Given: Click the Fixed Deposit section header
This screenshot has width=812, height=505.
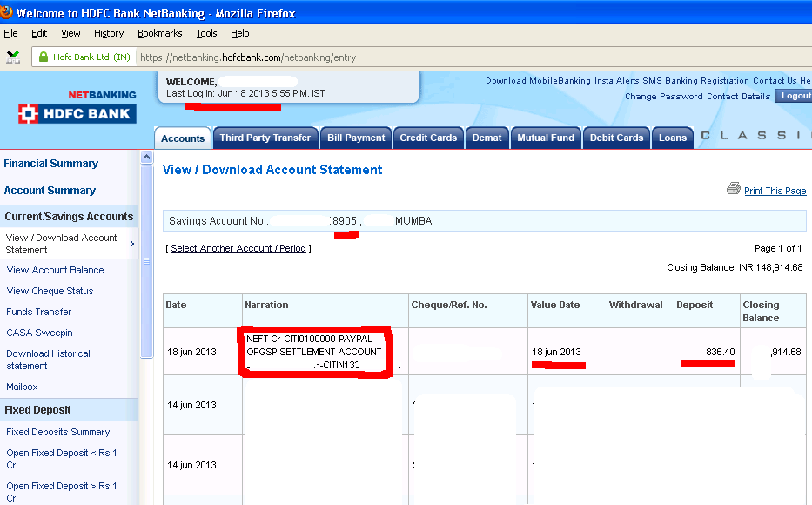Looking at the screenshot, I should (x=69, y=410).
